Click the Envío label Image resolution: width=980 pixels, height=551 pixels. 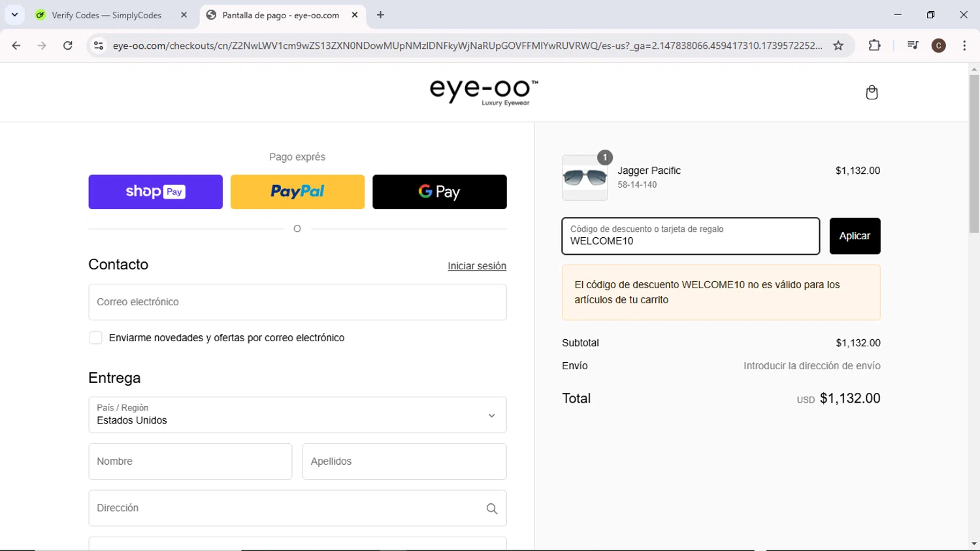(x=575, y=366)
